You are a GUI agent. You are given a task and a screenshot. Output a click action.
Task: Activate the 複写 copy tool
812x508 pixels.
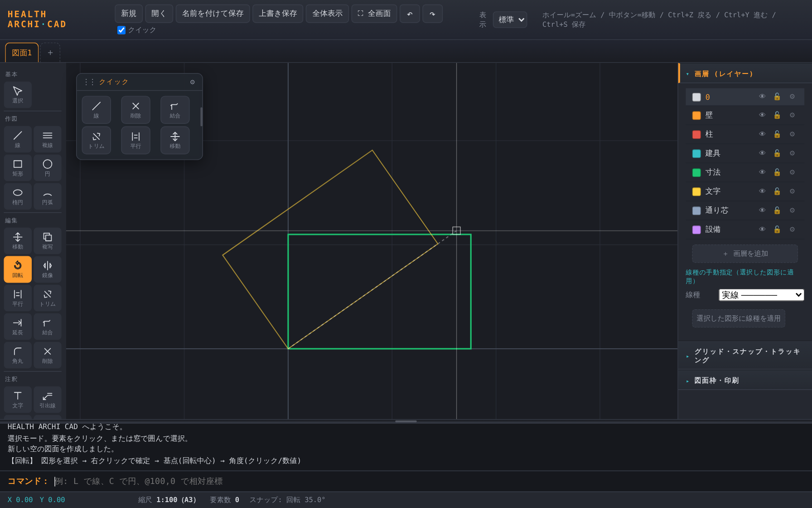48,240
